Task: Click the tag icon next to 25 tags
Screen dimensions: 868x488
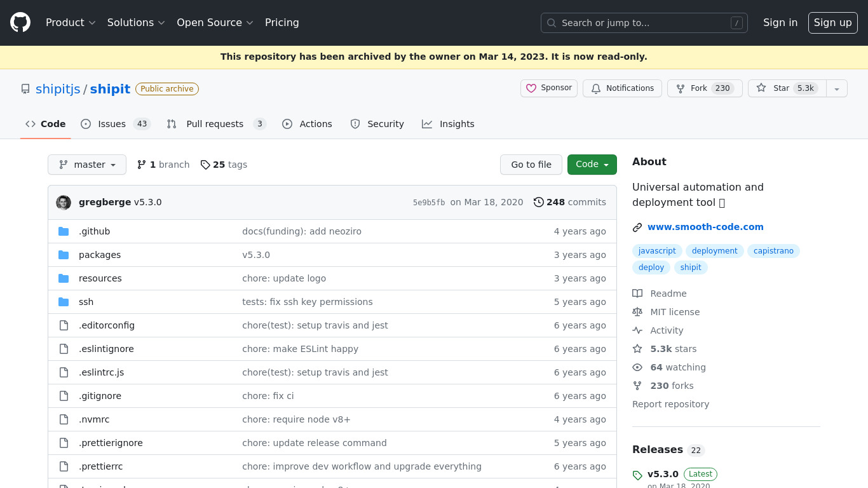Action: click(x=205, y=165)
